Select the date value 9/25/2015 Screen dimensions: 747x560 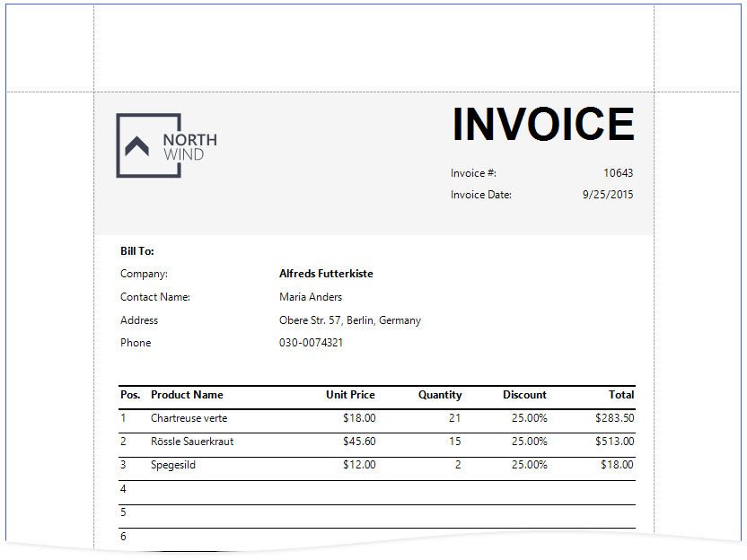pos(608,195)
